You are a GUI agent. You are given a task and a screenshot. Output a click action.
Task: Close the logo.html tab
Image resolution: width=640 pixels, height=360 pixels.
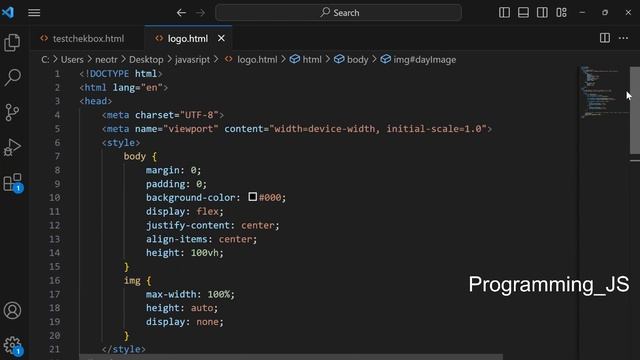click(221, 38)
